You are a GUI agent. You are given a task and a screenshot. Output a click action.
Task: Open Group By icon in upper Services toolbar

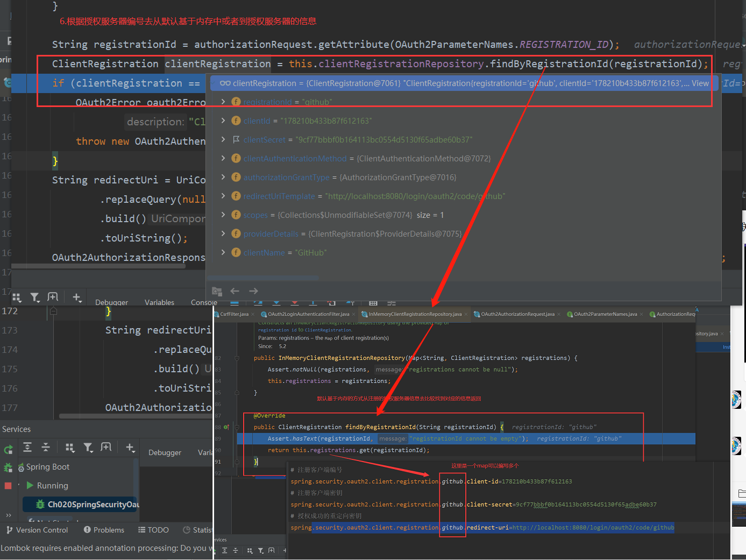coord(17,297)
